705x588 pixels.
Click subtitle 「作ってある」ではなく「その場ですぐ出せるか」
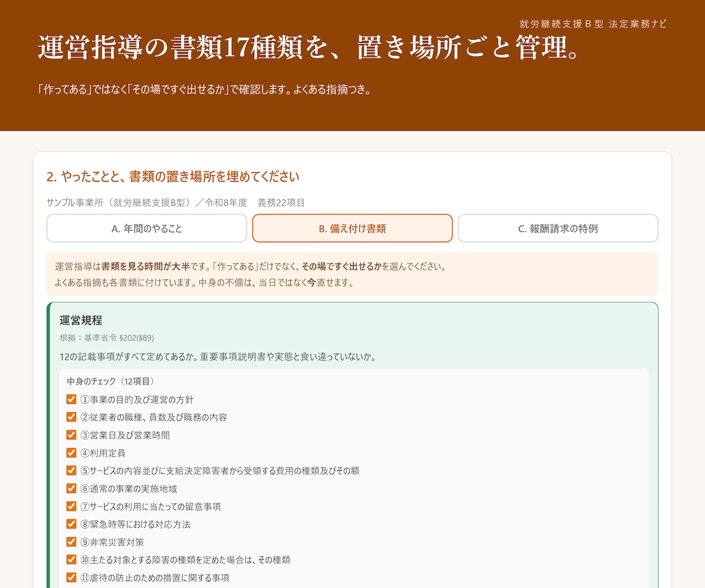coord(204,90)
